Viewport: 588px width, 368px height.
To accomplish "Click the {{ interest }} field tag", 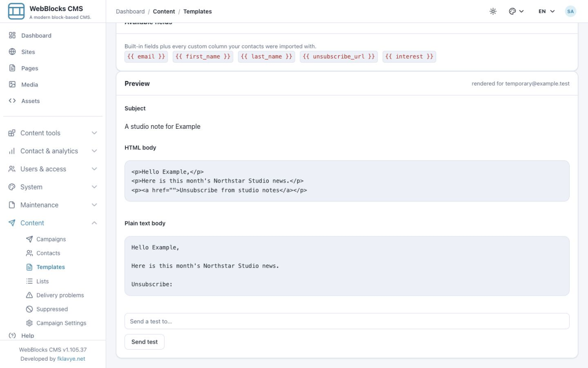I will [409, 57].
